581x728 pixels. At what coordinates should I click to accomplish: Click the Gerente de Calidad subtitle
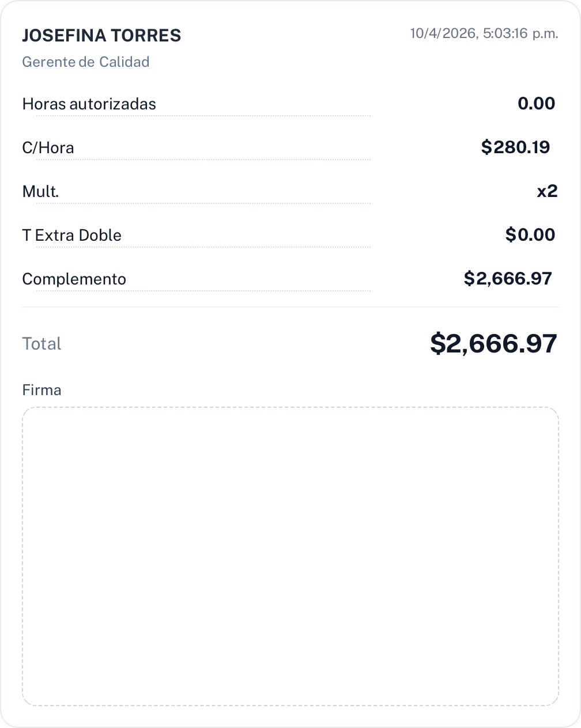click(x=86, y=62)
